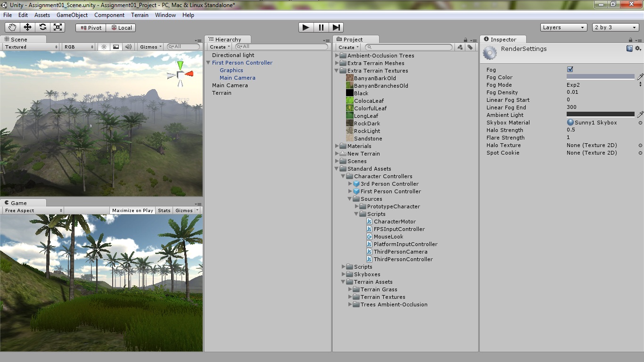Select the Rotate tool
Image resolution: width=644 pixels, height=362 pixels.
[x=42, y=27]
